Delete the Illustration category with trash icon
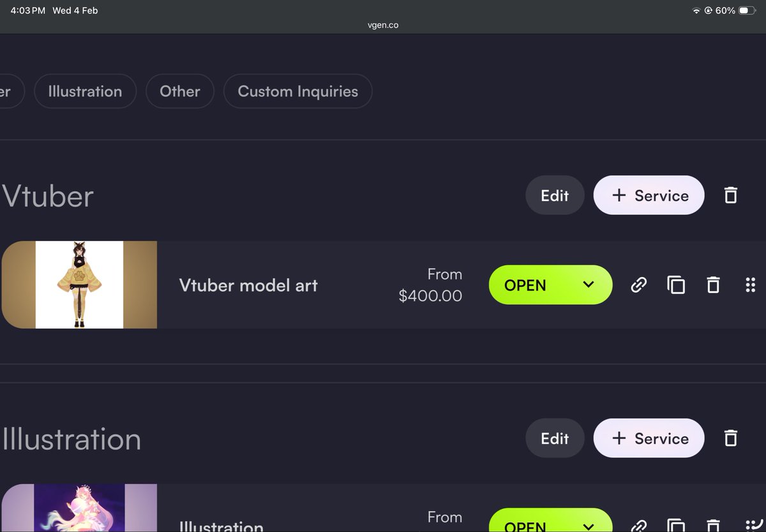 (731, 438)
